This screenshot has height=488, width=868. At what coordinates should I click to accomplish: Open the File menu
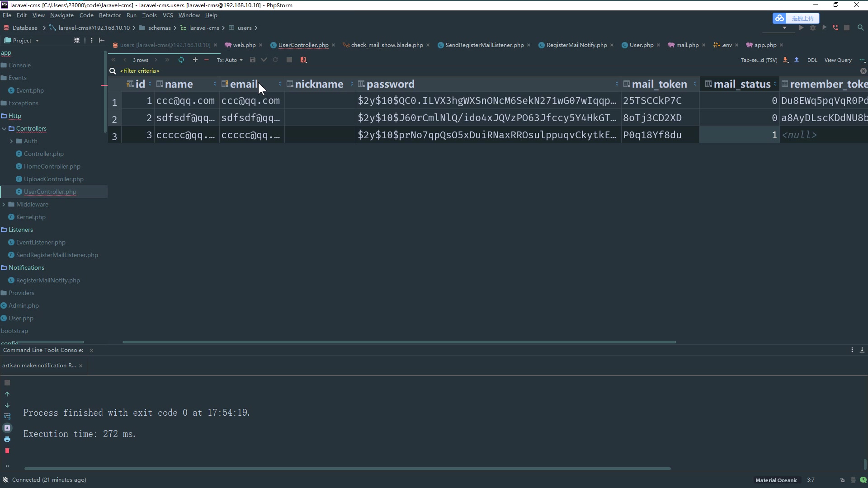(7, 15)
